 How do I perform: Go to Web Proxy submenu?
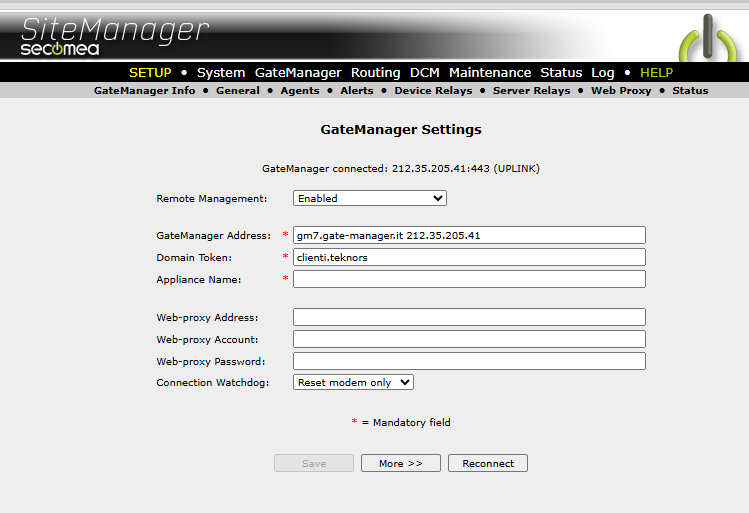pos(621,91)
